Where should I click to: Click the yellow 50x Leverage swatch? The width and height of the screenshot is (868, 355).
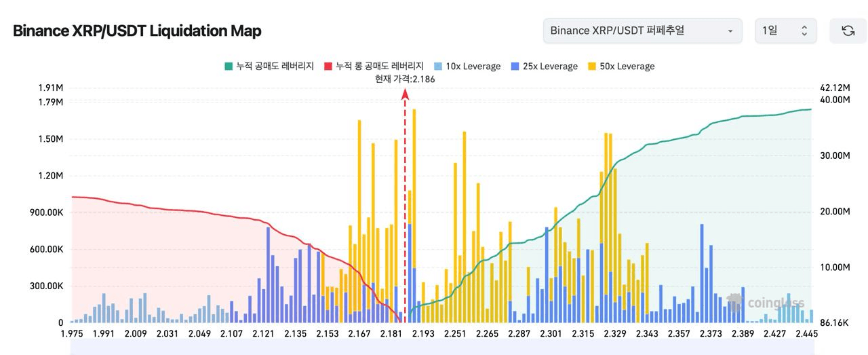pyautogui.click(x=592, y=67)
